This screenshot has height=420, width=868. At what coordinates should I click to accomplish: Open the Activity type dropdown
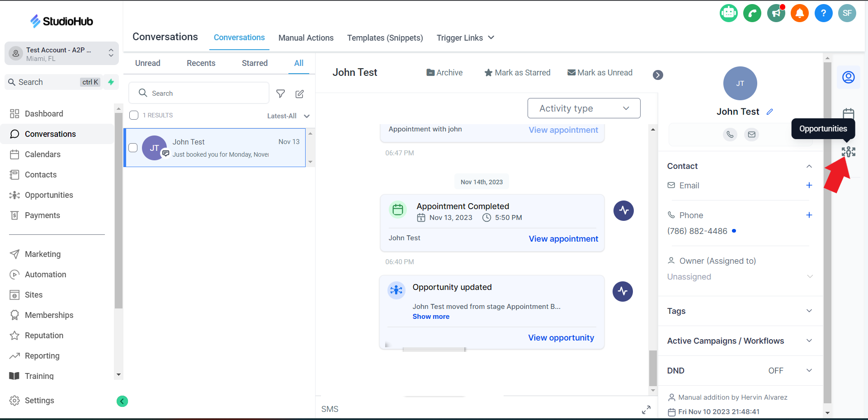point(584,108)
